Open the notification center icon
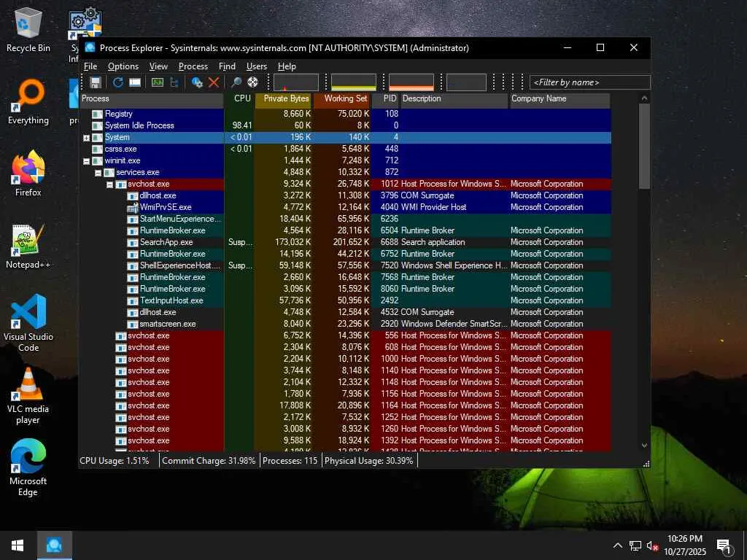Viewport: 747px width, 560px height. pyautogui.click(x=724, y=545)
